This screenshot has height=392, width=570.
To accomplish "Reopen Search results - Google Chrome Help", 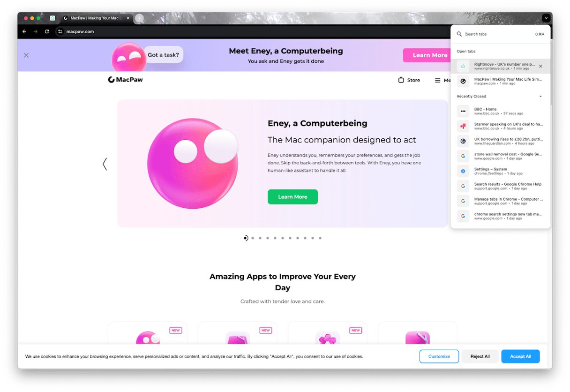I will coord(501,186).
